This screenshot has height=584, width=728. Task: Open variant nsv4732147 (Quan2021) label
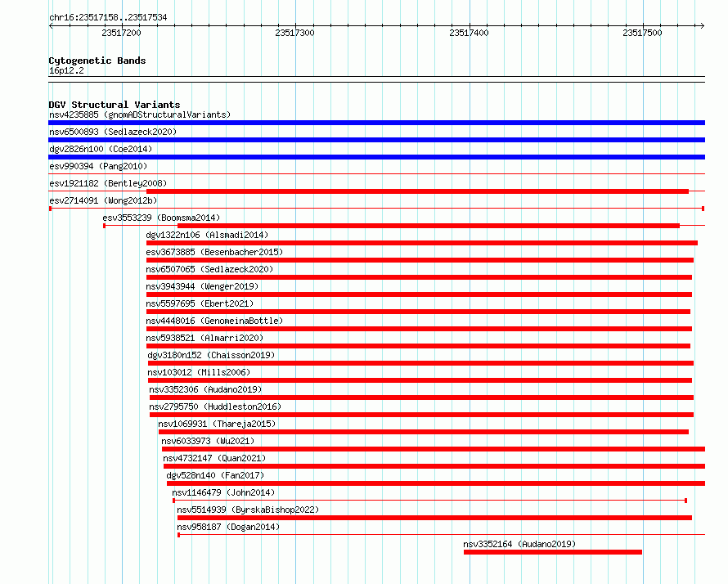[214, 458]
